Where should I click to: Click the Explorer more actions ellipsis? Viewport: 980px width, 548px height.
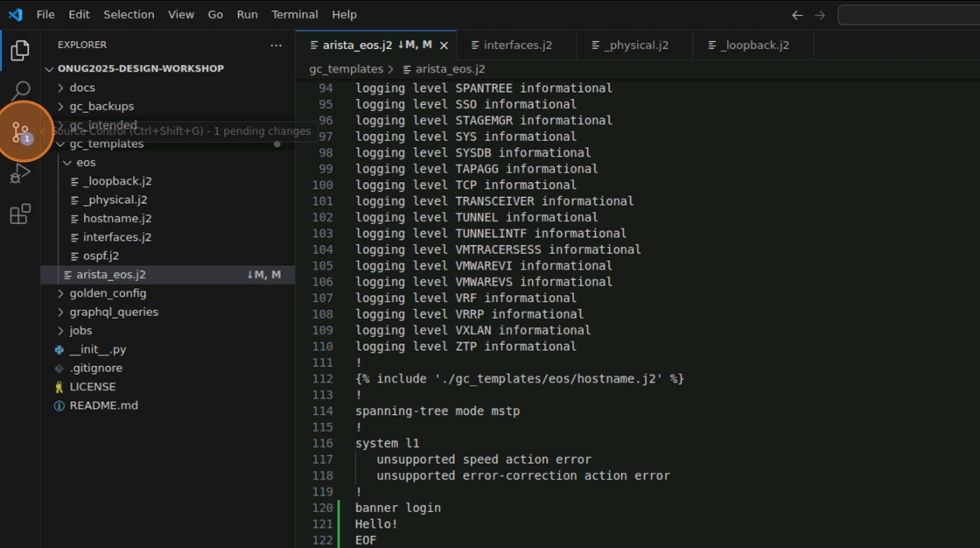[x=276, y=46]
